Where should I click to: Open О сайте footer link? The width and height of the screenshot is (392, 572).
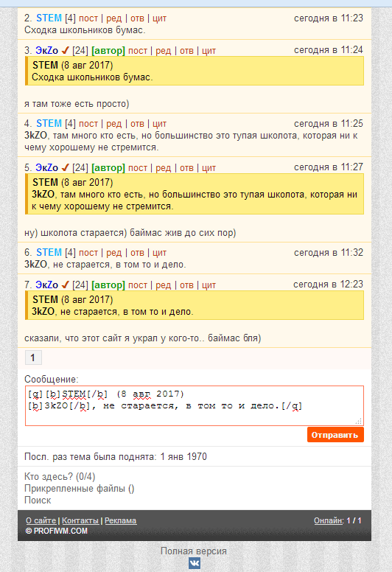[x=41, y=520]
